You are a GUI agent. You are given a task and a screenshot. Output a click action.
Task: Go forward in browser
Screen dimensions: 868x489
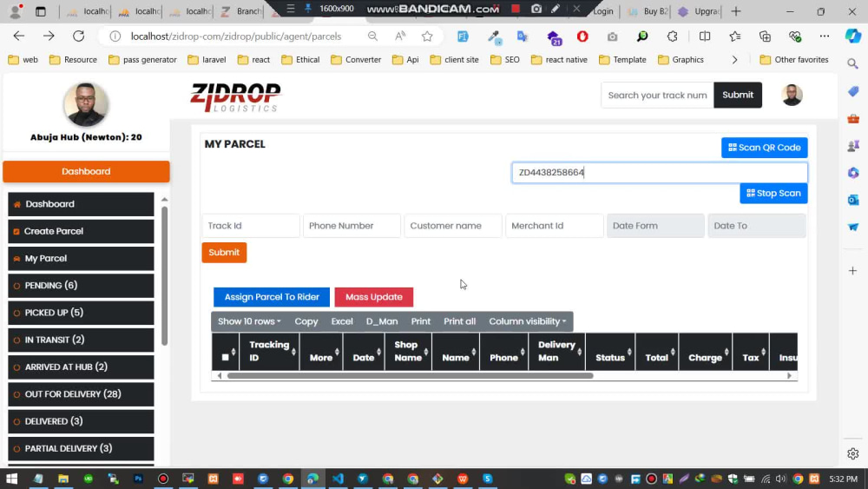(49, 36)
